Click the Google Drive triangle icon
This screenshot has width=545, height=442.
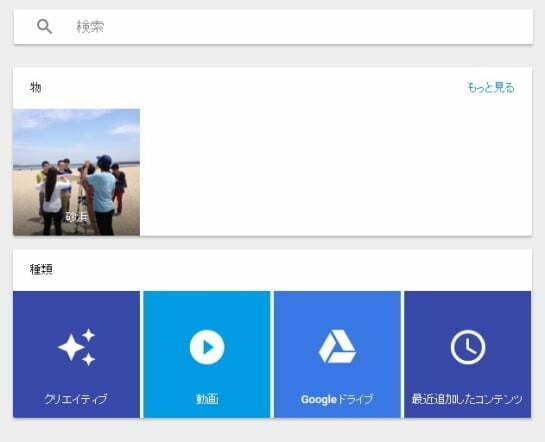click(337, 347)
